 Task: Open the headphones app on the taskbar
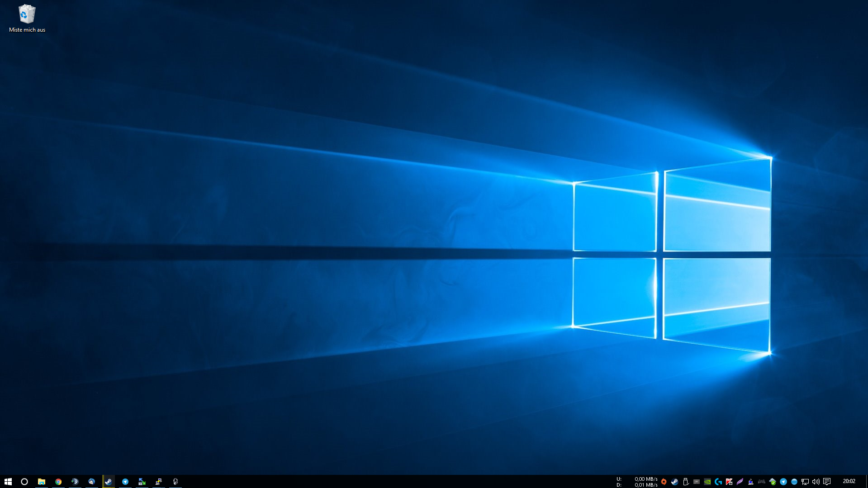point(175,482)
